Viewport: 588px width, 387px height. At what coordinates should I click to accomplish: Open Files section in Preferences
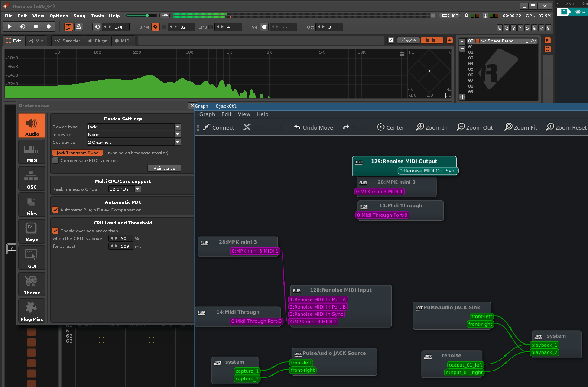32,205
